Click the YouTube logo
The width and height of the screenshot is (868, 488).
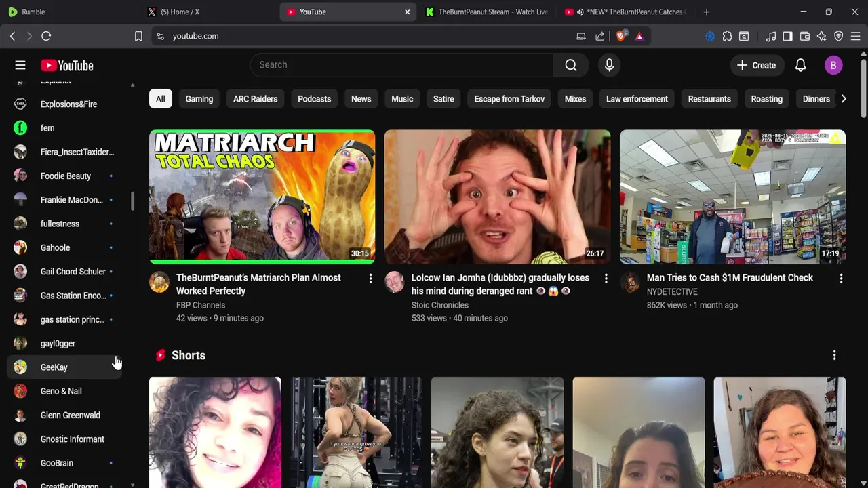pos(66,66)
